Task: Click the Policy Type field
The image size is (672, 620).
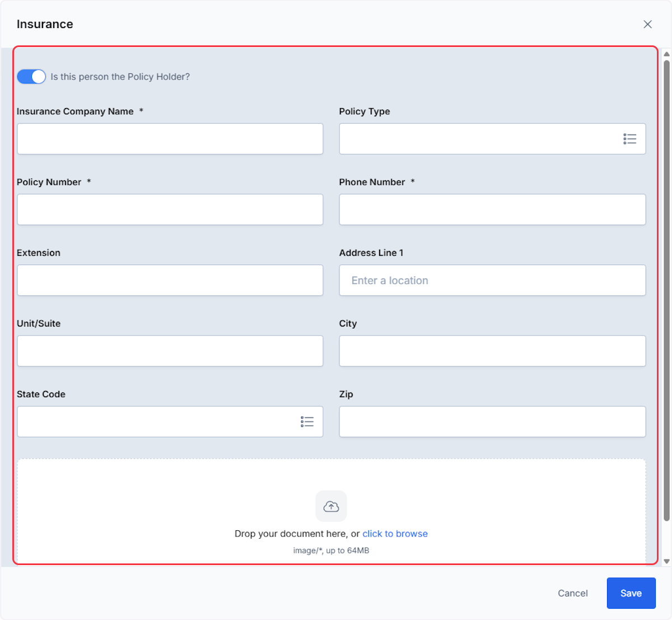Action: click(x=492, y=139)
